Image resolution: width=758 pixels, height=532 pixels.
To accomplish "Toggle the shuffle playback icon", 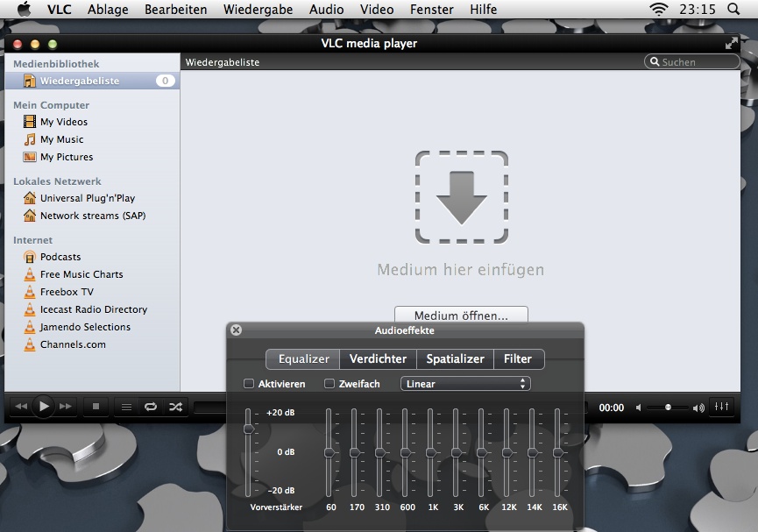I will [x=175, y=407].
